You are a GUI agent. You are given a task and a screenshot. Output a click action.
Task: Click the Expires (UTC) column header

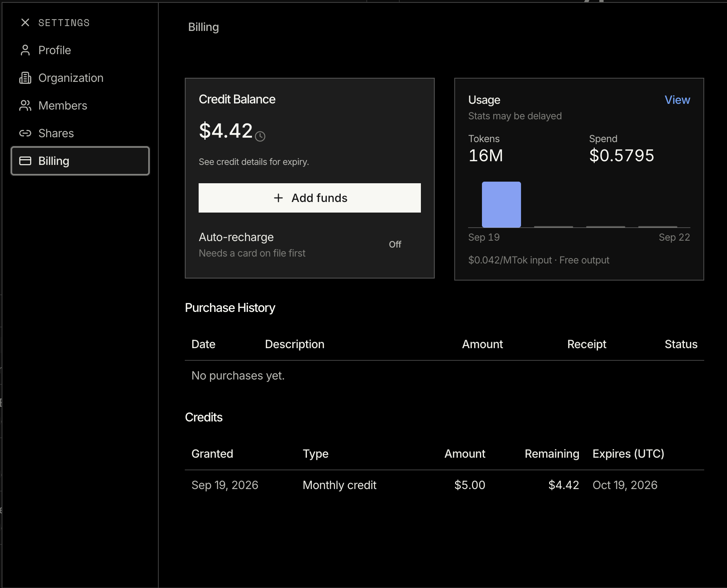(628, 454)
